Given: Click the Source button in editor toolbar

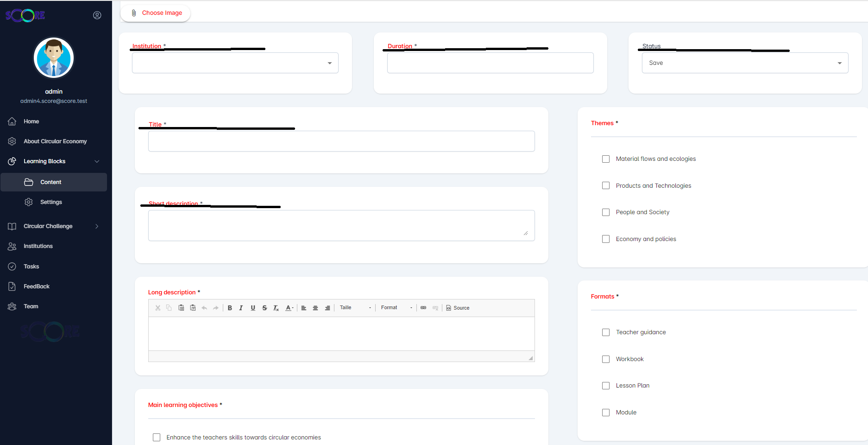Looking at the screenshot, I should click(458, 308).
